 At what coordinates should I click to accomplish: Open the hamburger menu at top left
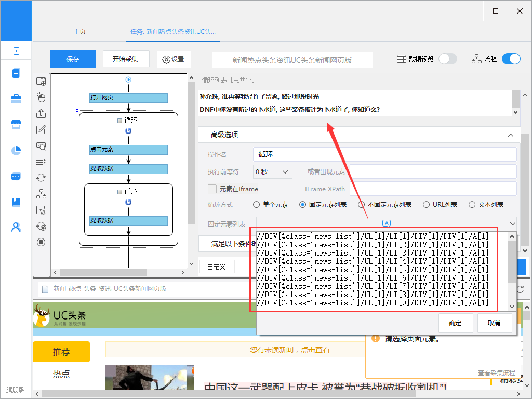(16, 22)
